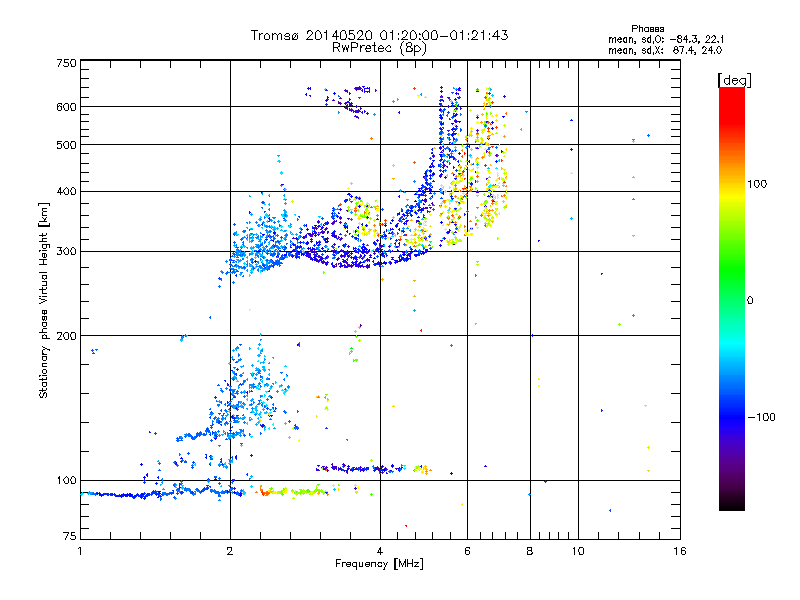Click the '100' colorbar tick label
This screenshot has height=600, width=800.
point(757,184)
